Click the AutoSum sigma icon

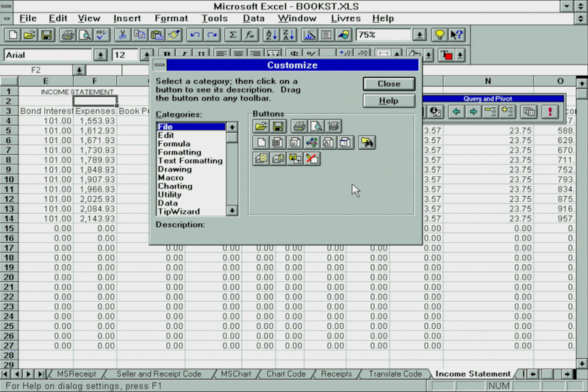point(233,35)
